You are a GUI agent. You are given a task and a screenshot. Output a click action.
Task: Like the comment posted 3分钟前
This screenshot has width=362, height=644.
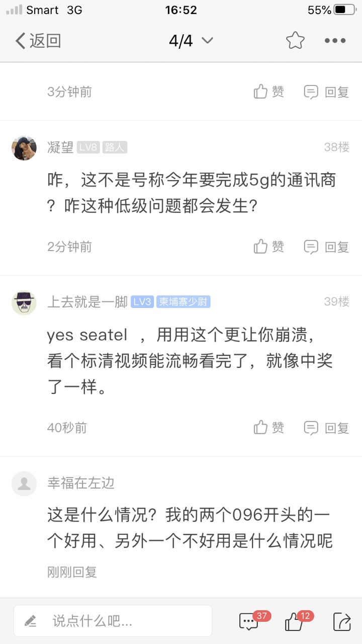(x=269, y=92)
